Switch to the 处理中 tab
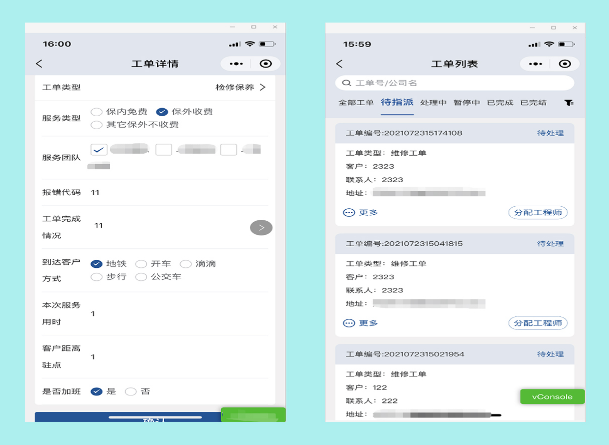This screenshot has height=445, width=609. click(x=433, y=103)
